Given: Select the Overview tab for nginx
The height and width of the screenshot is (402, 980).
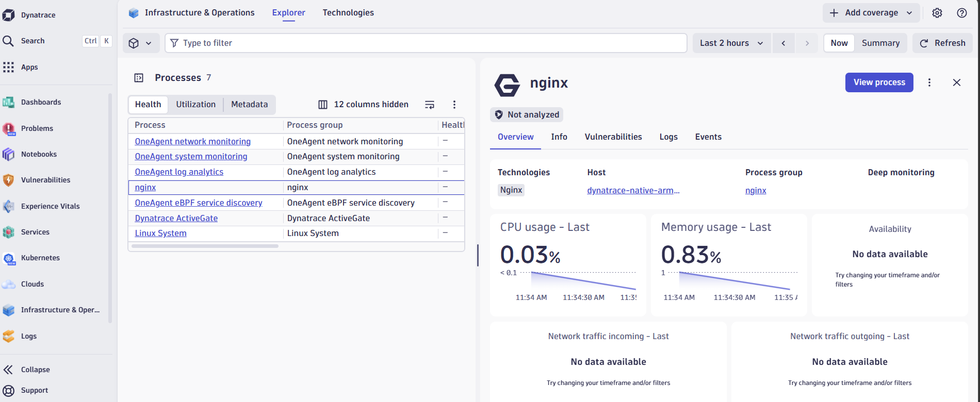Looking at the screenshot, I should click(x=516, y=137).
